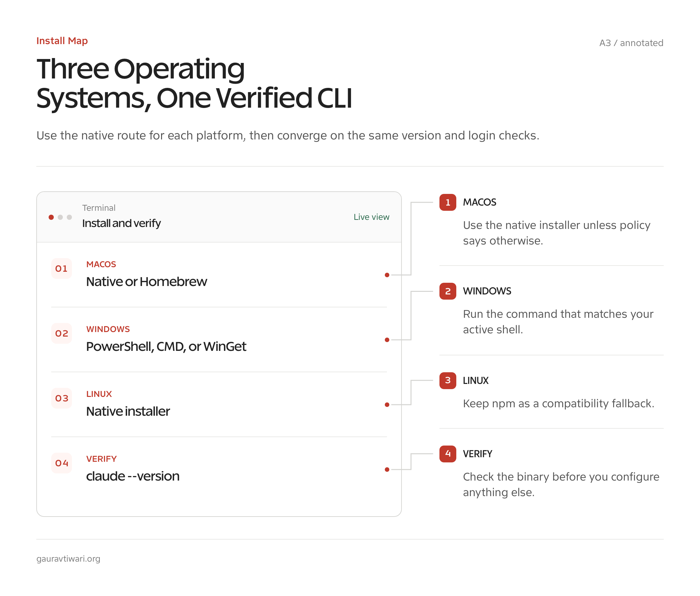Click the 04 step badge for Verify

pyautogui.click(x=62, y=463)
